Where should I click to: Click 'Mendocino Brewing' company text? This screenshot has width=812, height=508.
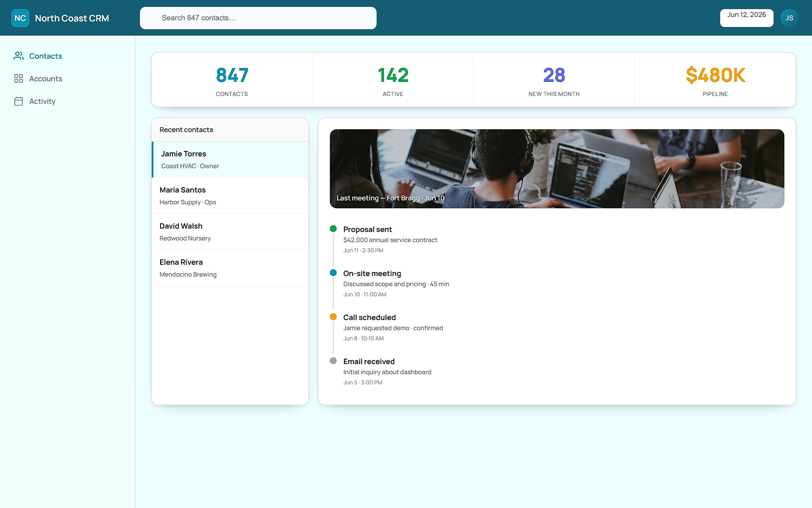click(188, 275)
